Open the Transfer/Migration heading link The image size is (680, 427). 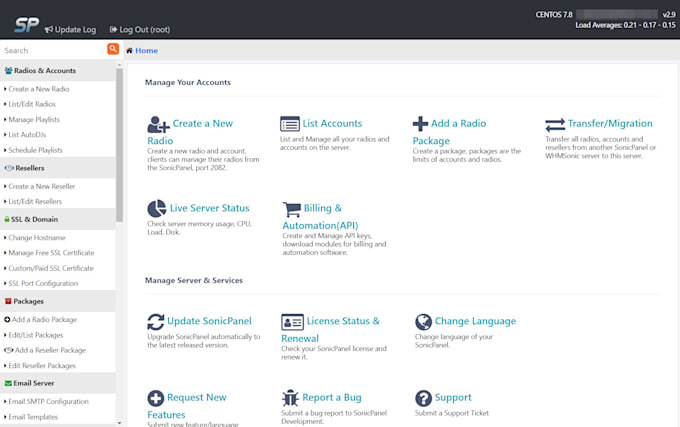point(610,124)
